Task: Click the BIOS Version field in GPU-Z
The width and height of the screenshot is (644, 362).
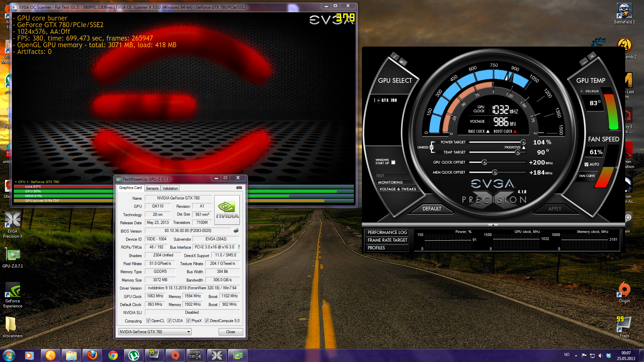Action: click(188, 231)
